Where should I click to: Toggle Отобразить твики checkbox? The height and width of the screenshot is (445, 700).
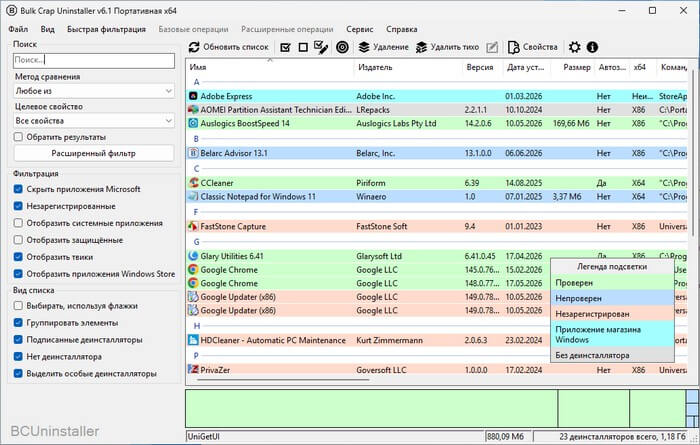click(18, 257)
